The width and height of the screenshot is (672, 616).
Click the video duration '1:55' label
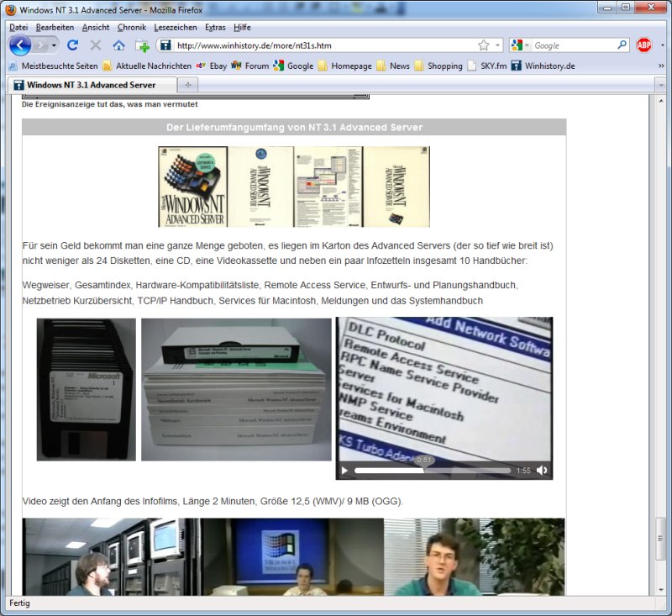(523, 471)
